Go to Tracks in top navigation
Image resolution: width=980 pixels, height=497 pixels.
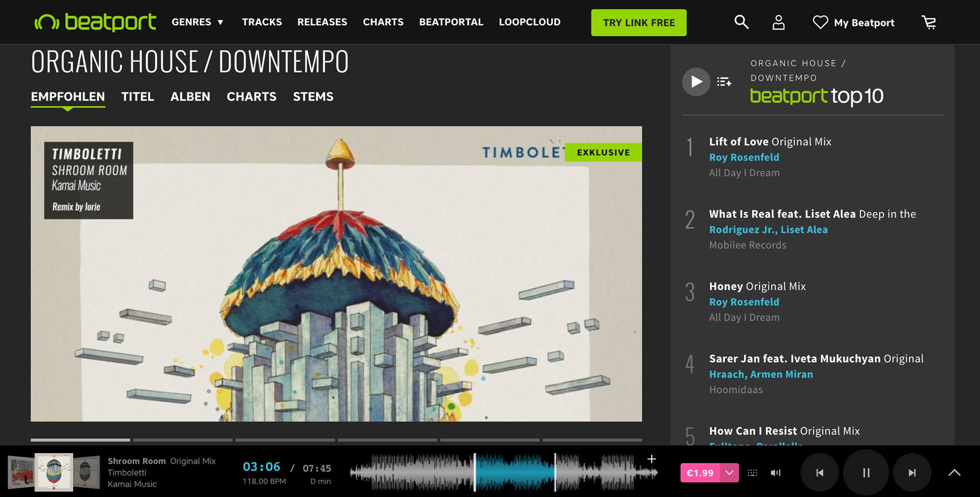tap(262, 22)
